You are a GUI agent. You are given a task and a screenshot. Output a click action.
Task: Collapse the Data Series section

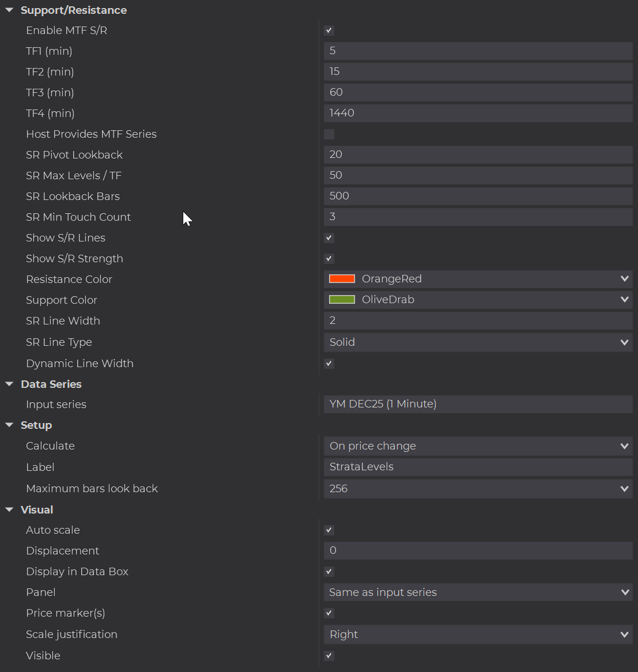(9, 384)
